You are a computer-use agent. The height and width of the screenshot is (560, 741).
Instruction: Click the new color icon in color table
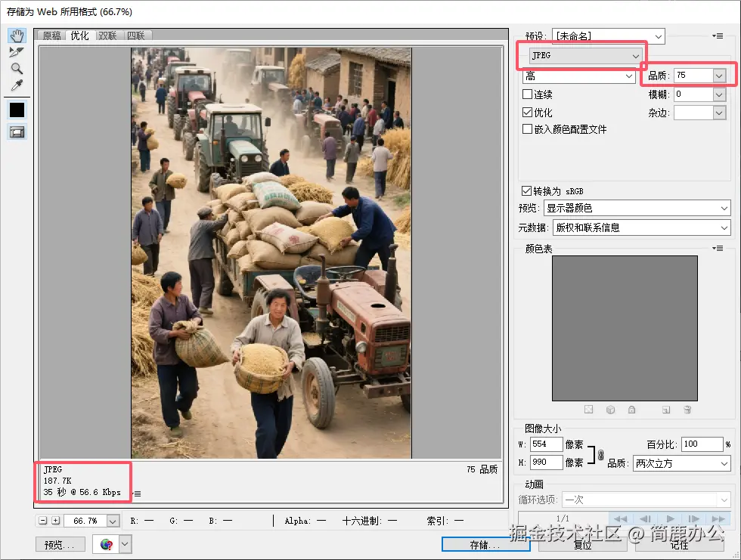[x=666, y=410]
